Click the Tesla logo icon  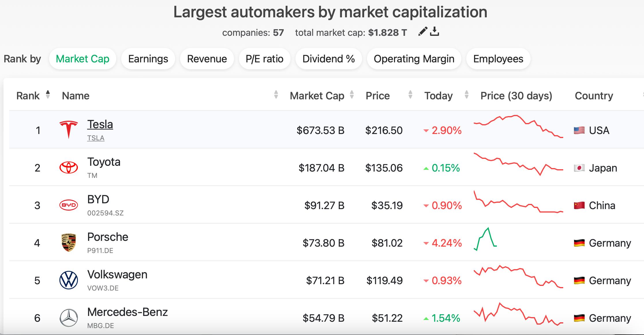(x=68, y=130)
